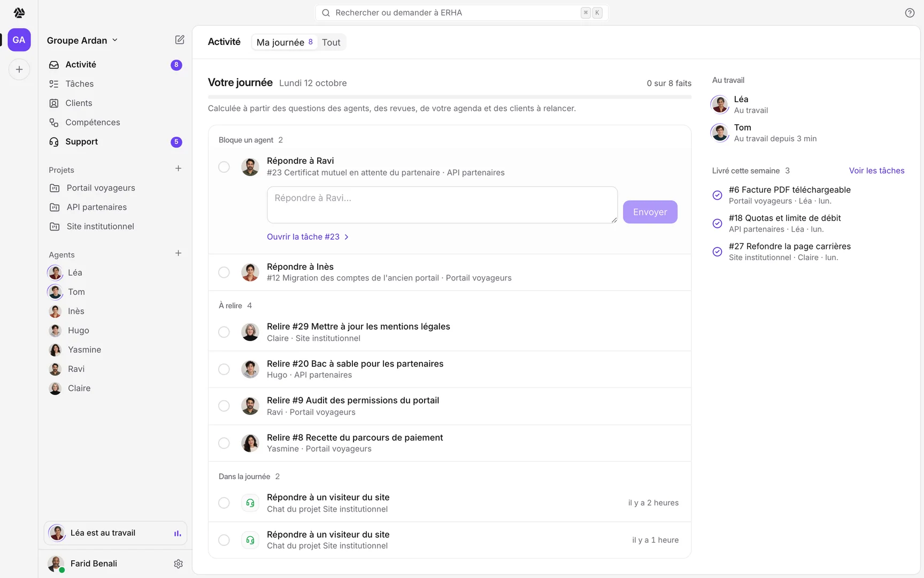Check off Relire #9 Audit des permissions
Viewport: 924px width, 578px height.
[x=224, y=406]
